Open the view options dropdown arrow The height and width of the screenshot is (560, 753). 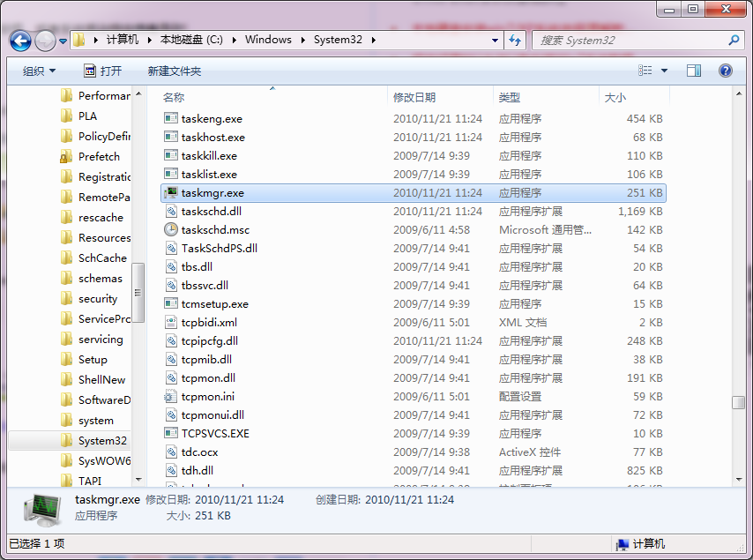(664, 71)
